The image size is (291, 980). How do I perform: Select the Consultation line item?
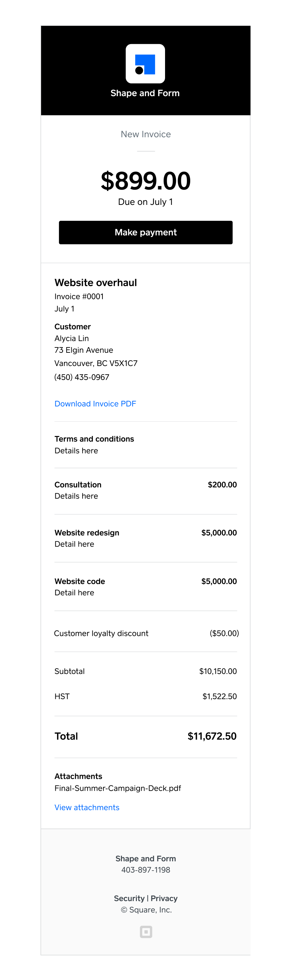78,485
